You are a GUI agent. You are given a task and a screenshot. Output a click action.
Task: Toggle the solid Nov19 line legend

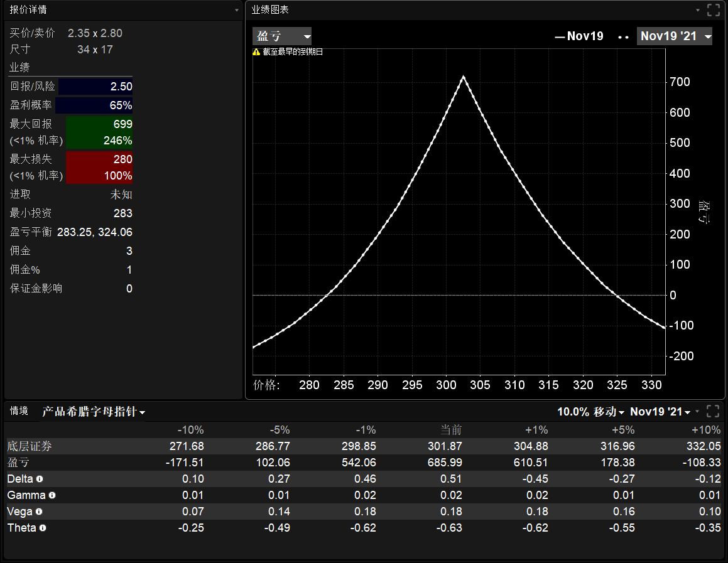579,36
